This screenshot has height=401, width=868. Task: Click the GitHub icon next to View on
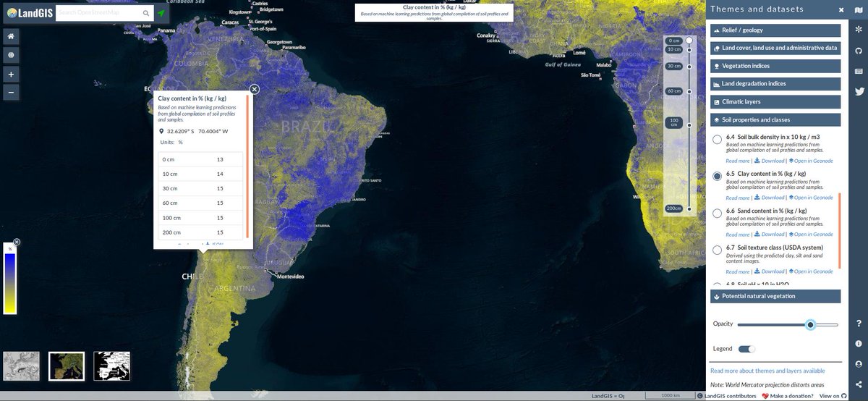(846, 396)
